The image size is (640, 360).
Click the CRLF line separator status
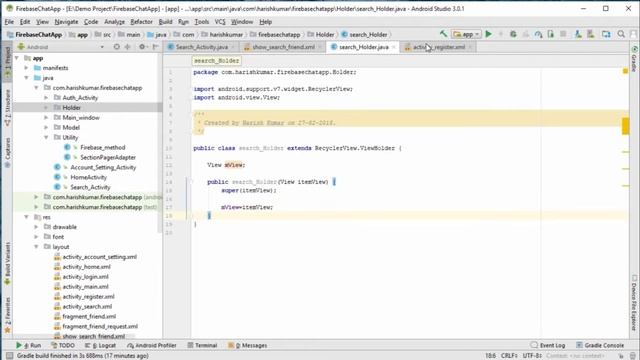tap(509, 356)
